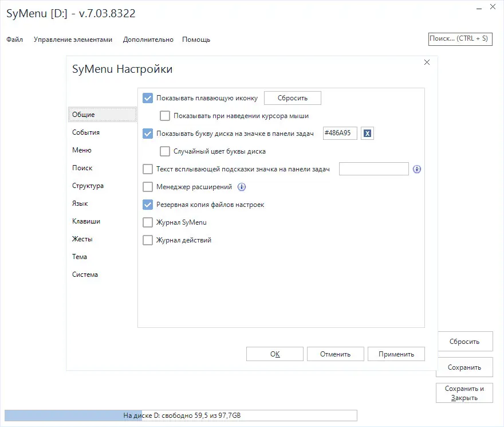Switch to События settings tab

(x=86, y=132)
